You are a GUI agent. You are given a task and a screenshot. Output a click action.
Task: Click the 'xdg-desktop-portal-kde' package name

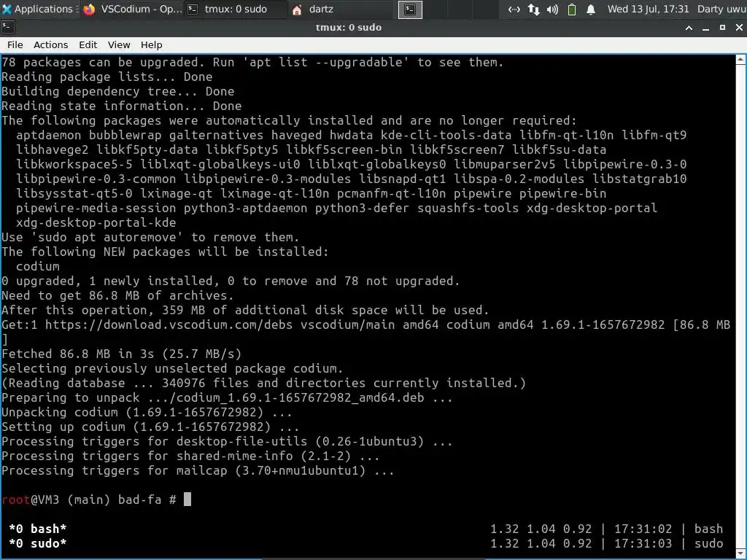point(96,222)
